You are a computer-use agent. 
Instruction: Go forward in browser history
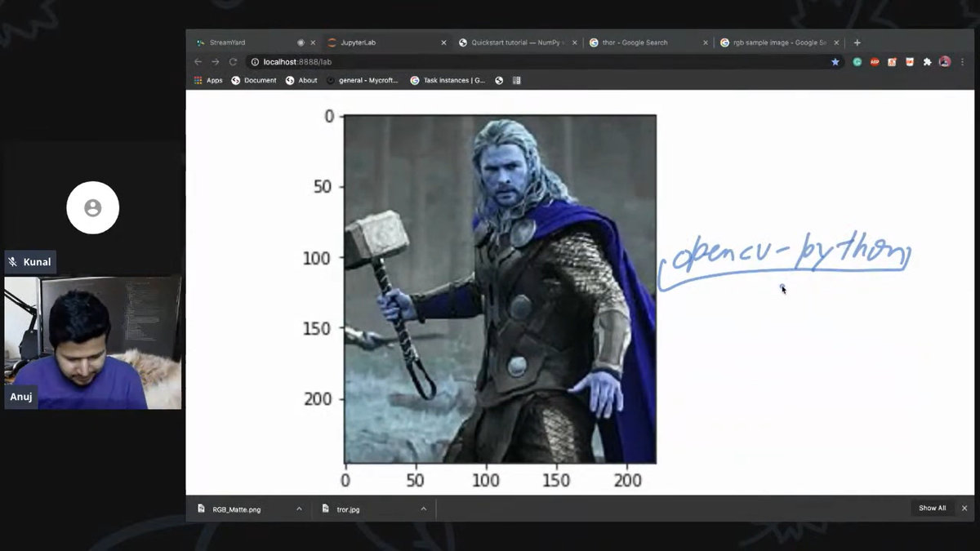pos(216,62)
